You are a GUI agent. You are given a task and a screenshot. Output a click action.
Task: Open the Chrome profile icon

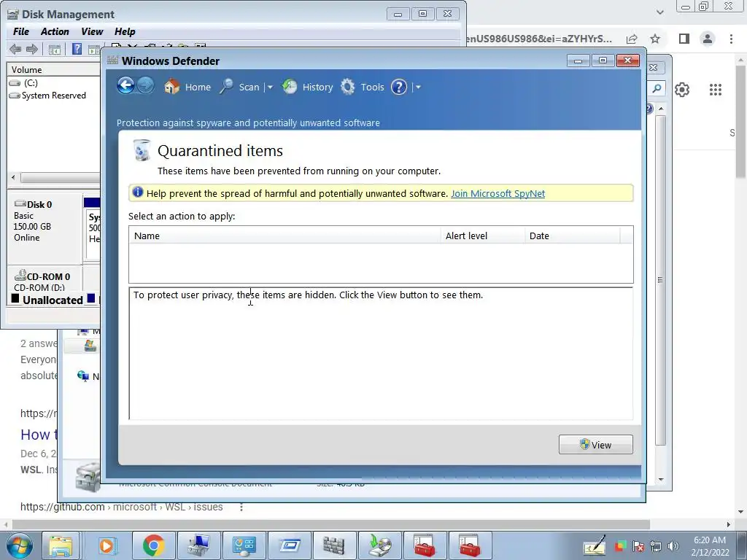click(708, 39)
